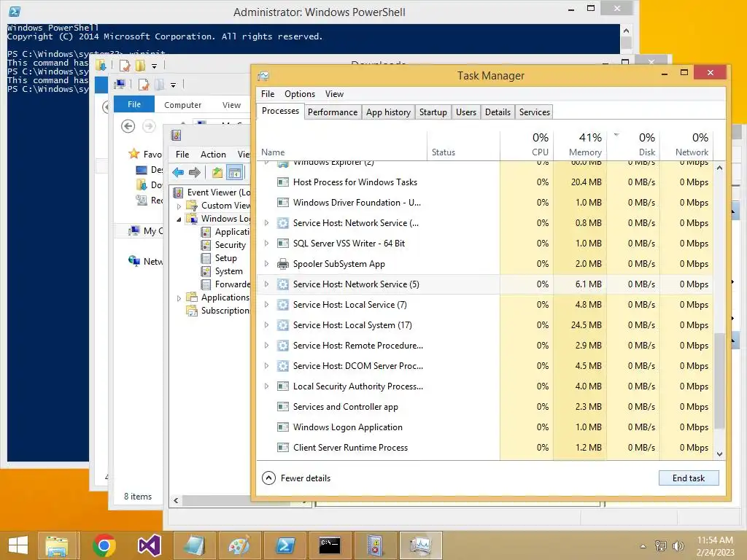Expand Custom Views node in Event Viewer
The width and height of the screenshot is (747, 560).
(179, 206)
